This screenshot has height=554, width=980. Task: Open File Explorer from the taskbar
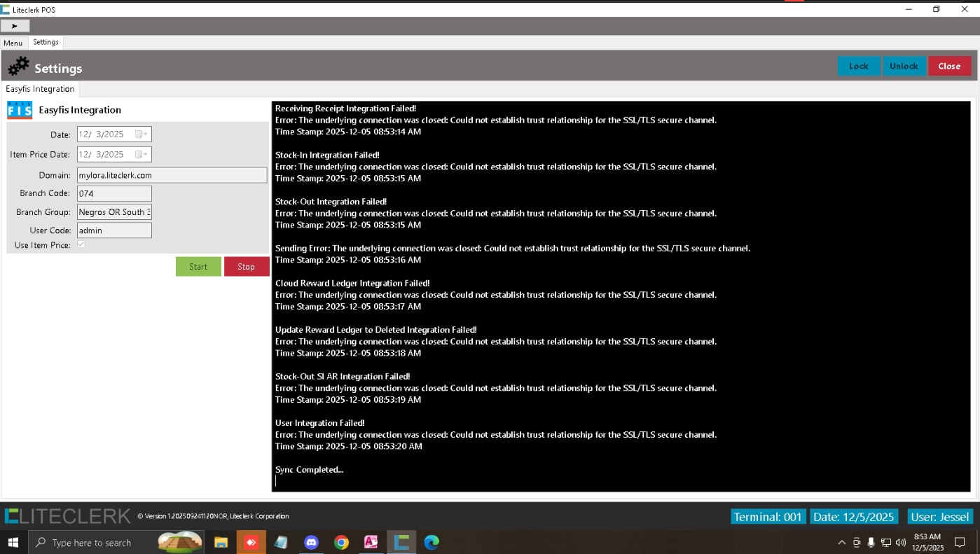click(221, 542)
